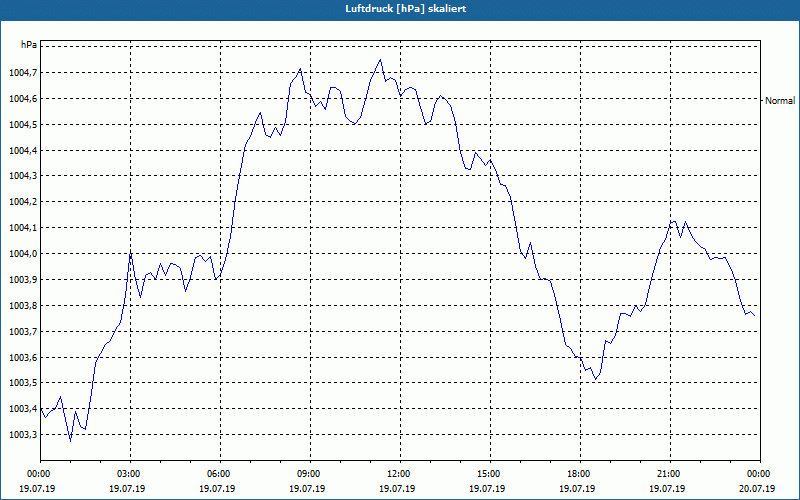Click the 06:00 time axis label

tap(218, 474)
